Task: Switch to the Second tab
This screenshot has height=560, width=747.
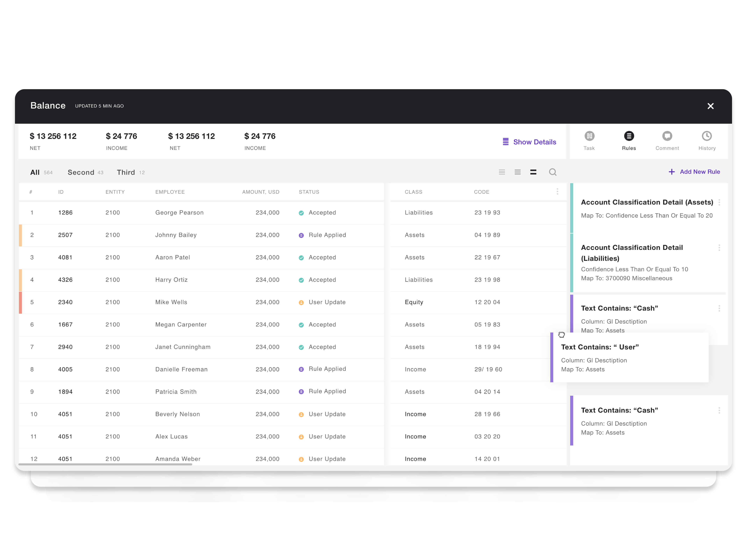Action: (x=81, y=172)
